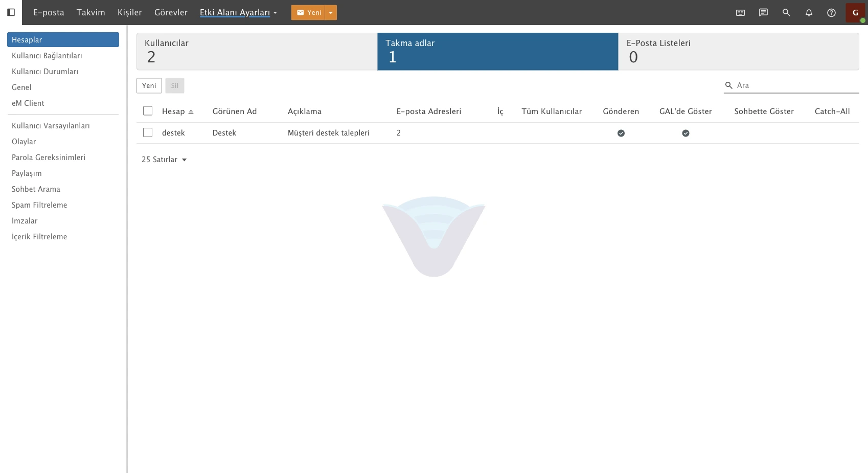
Task: Select Hesaplar in the sidebar
Action: tap(63, 39)
